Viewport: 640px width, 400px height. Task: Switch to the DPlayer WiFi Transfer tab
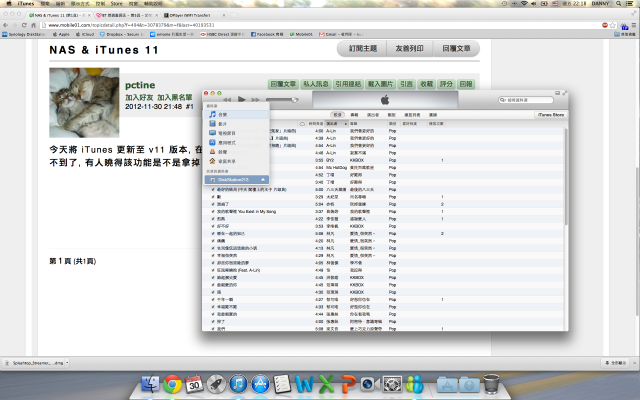pos(194,15)
